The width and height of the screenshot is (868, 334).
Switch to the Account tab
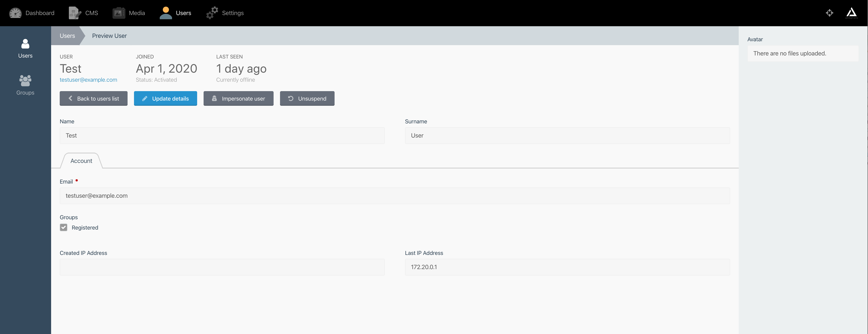tap(81, 161)
